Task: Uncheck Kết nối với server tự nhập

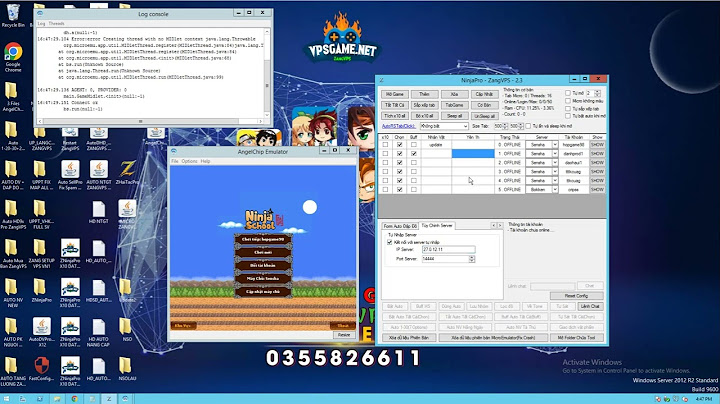Action: click(x=390, y=242)
